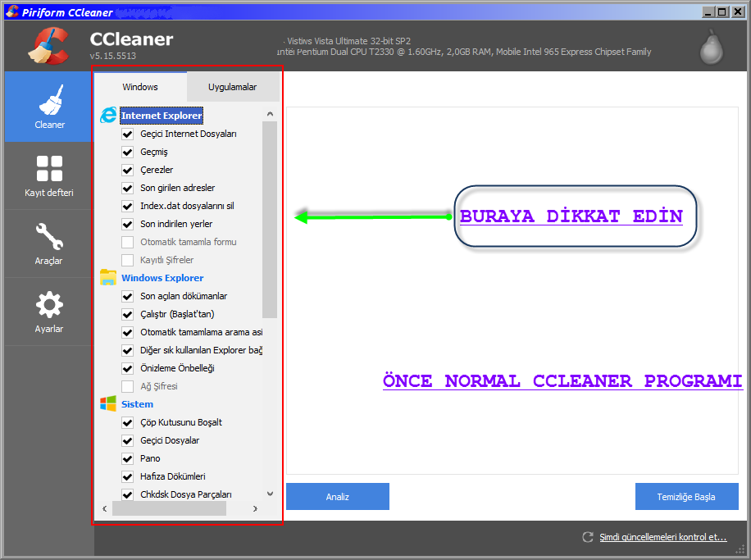Select the Sistem group heading
Screen dimensions: 751x560
pyautogui.click(x=138, y=404)
